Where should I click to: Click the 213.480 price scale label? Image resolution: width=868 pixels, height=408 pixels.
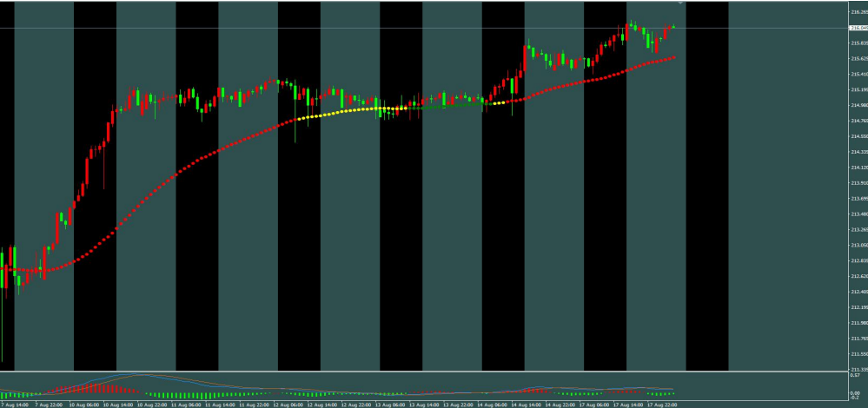[859, 214]
